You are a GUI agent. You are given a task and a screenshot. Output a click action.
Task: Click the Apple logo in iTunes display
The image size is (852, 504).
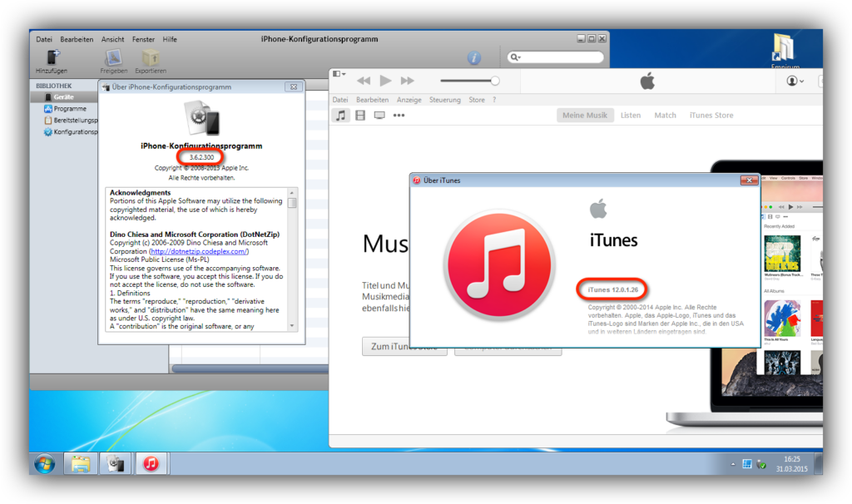[x=647, y=82]
